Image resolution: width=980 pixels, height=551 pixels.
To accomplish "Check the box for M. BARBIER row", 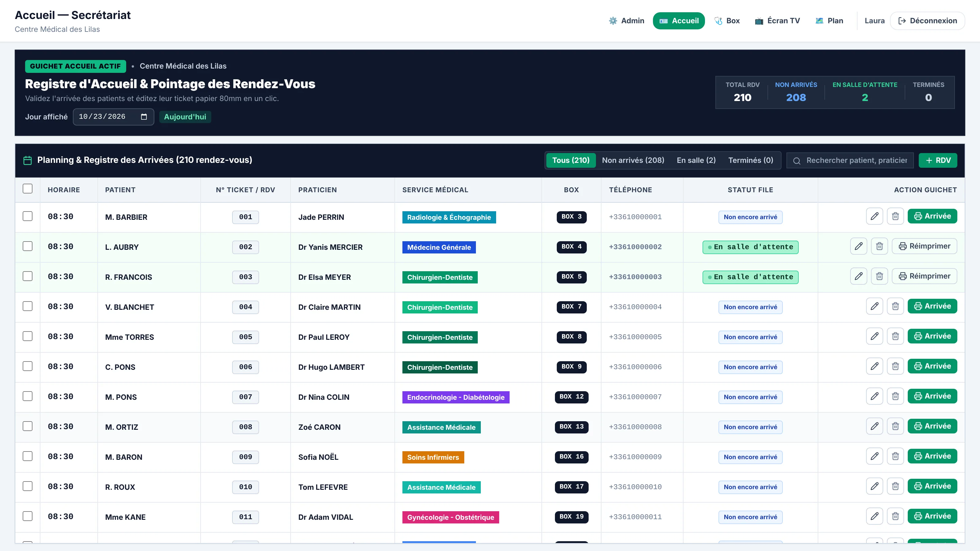I will pyautogui.click(x=27, y=216).
